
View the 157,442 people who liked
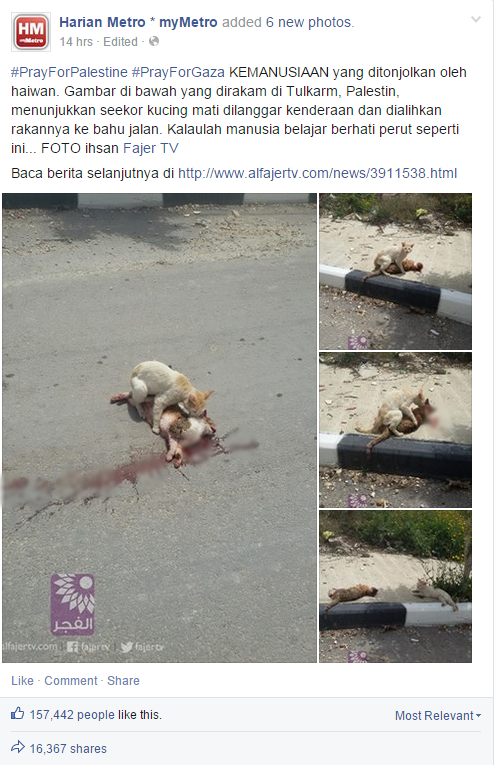96,715
